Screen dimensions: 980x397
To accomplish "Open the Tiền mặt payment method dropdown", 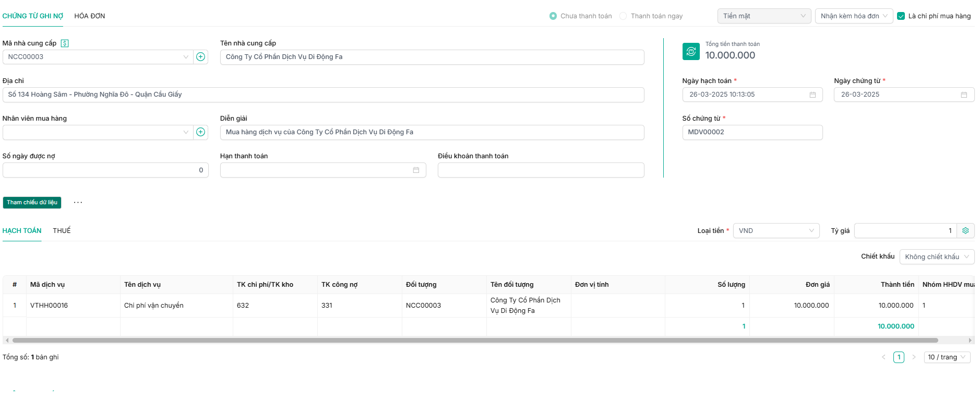I will pyautogui.click(x=764, y=16).
